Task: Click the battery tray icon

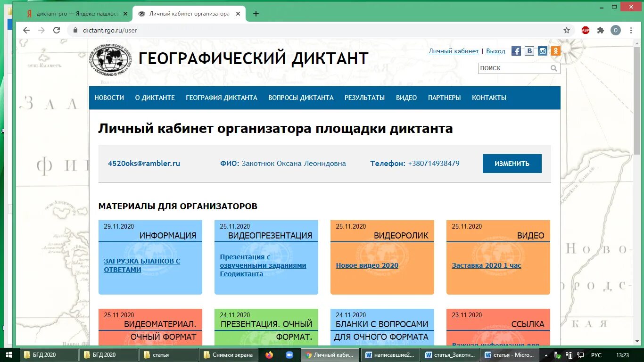Action: point(569,355)
